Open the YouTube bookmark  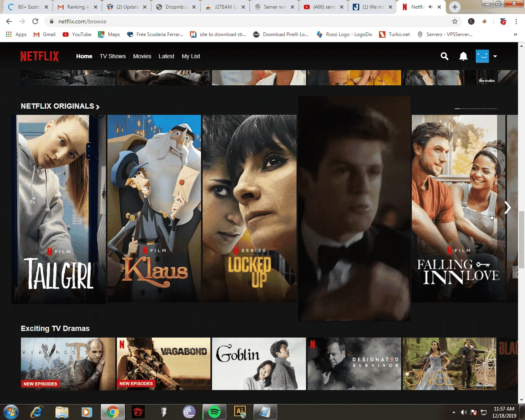coord(77,34)
